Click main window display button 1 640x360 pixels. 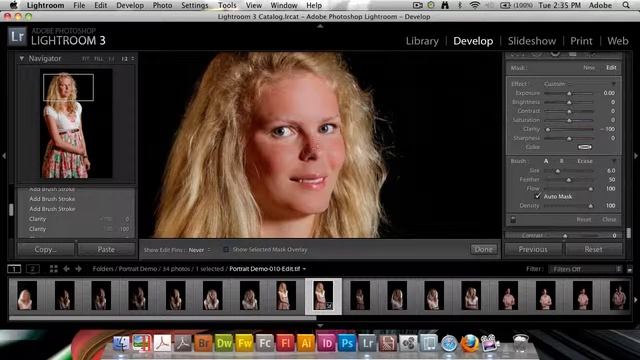pyautogui.click(x=14, y=269)
